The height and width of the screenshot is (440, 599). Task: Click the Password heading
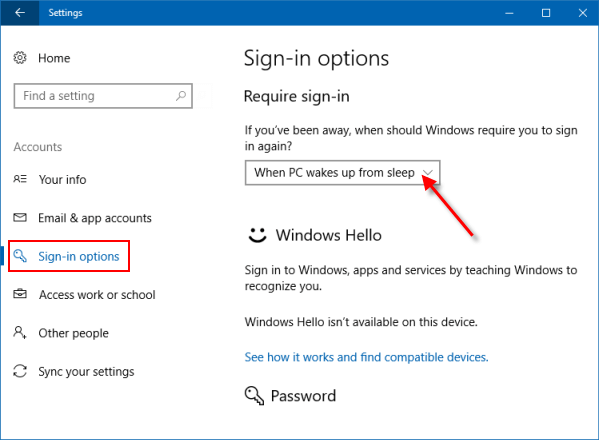coord(303,396)
